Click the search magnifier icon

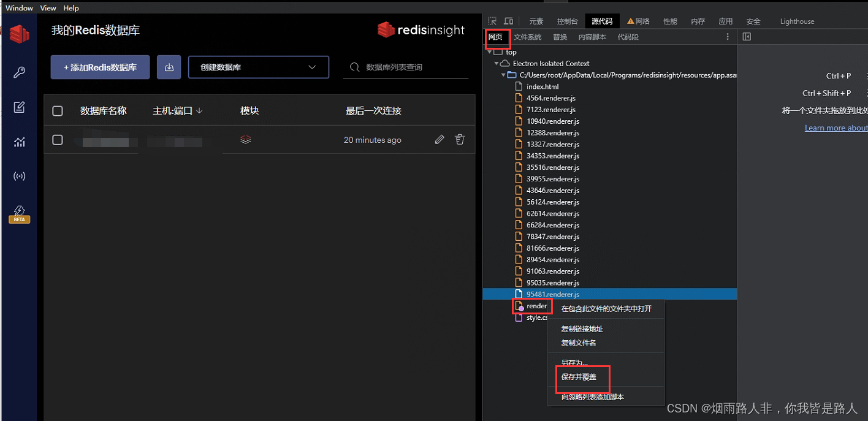pos(354,67)
